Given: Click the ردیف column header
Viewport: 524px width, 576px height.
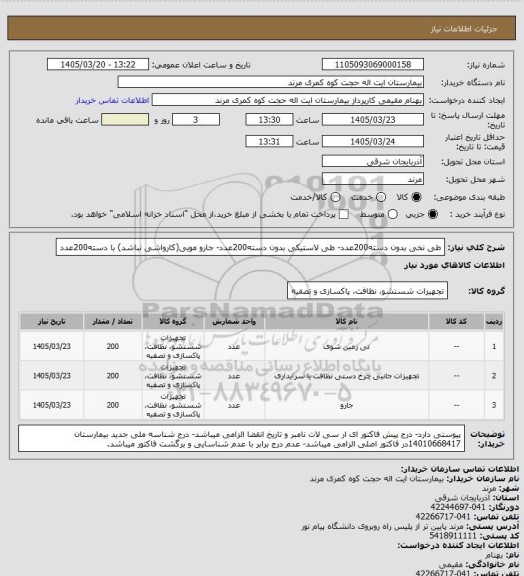Looking at the screenshot, I should 494,321.
